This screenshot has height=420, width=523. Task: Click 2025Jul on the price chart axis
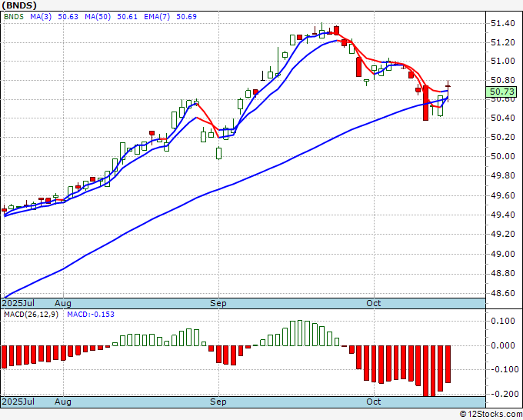[x=18, y=303]
